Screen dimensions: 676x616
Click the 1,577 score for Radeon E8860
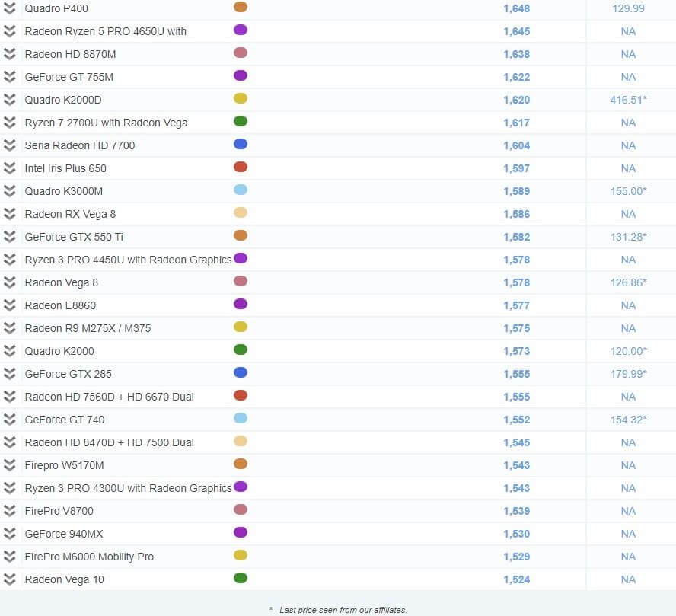(516, 305)
